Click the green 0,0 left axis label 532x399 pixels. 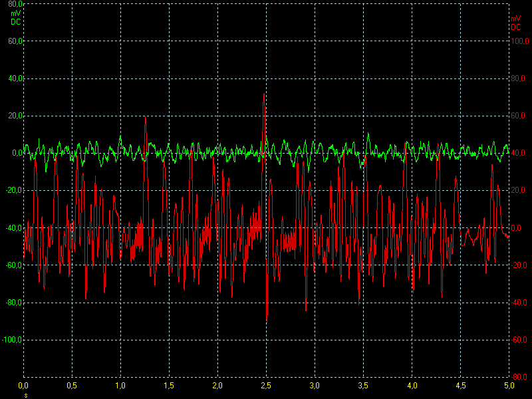tap(17, 153)
